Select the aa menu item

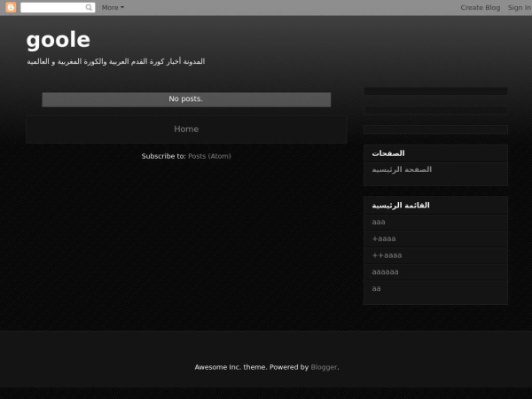point(376,288)
